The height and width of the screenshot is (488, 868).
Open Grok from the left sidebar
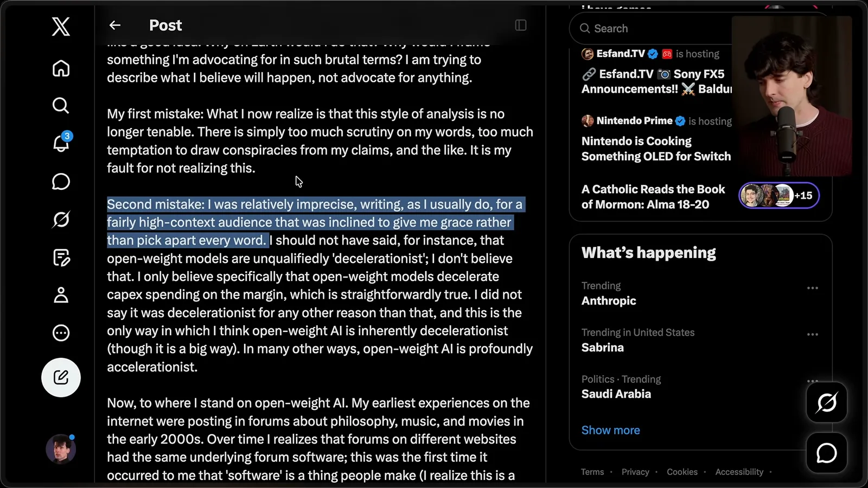(61, 220)
